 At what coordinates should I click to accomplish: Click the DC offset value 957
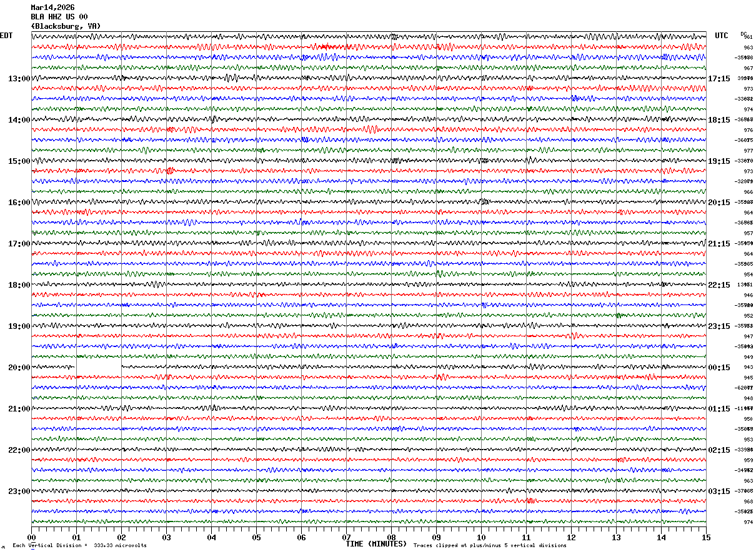pyautogui.click(x=748, y=233)
